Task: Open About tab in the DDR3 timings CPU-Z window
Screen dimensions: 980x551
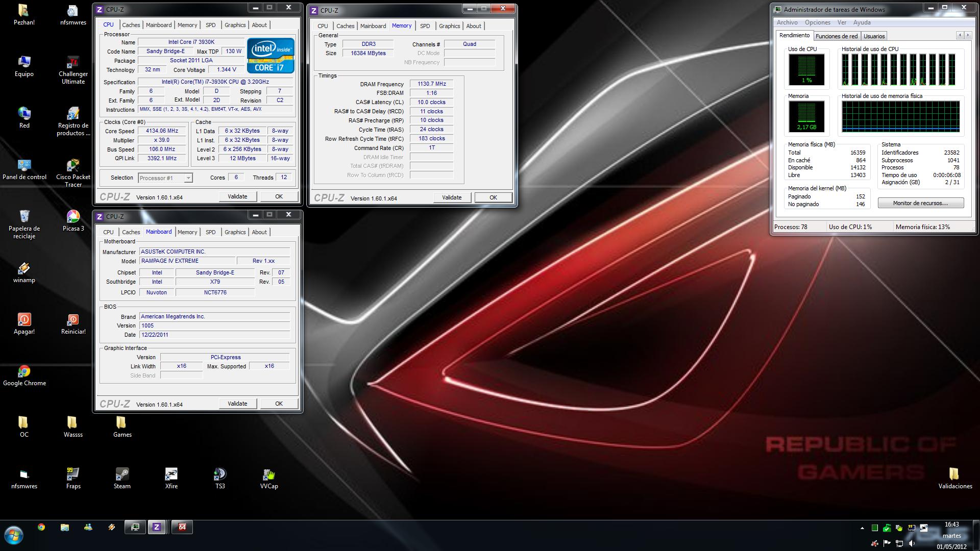Action: point(473,26)
